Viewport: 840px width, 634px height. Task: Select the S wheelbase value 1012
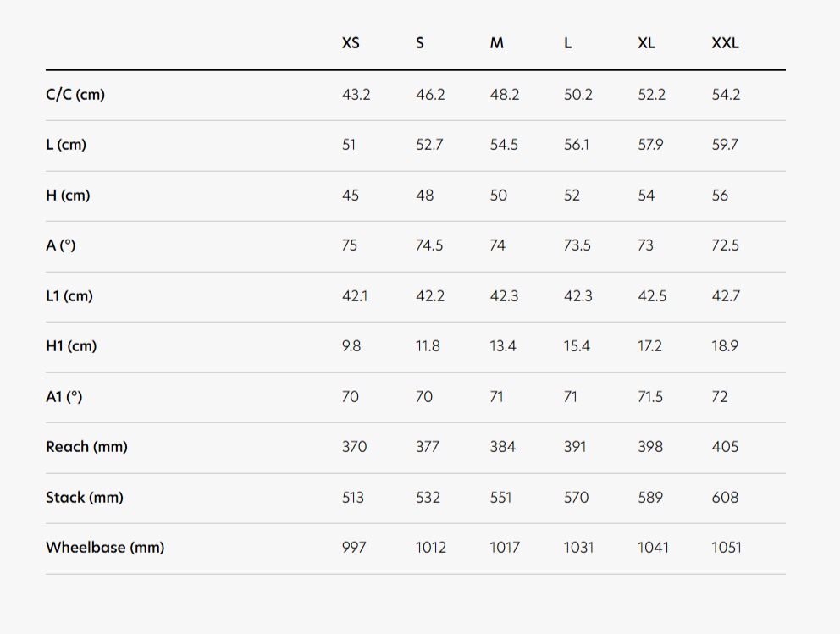click(x=431, y=548)
